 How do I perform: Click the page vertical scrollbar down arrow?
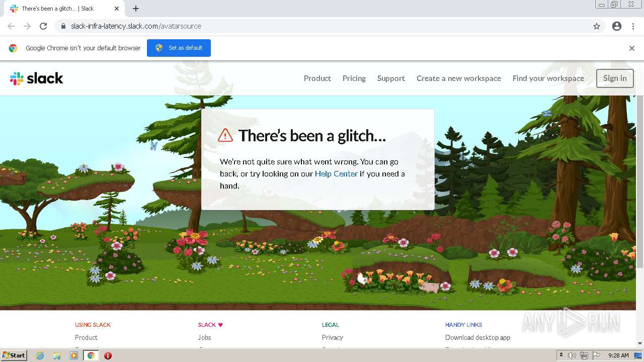(x=640, y=343)
